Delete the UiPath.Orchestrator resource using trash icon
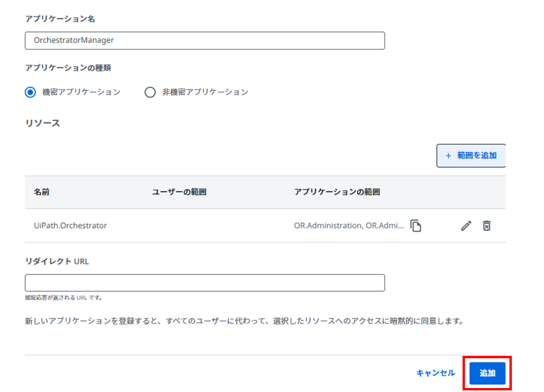Screen dimensions: 544x392 tap(487, 226)
